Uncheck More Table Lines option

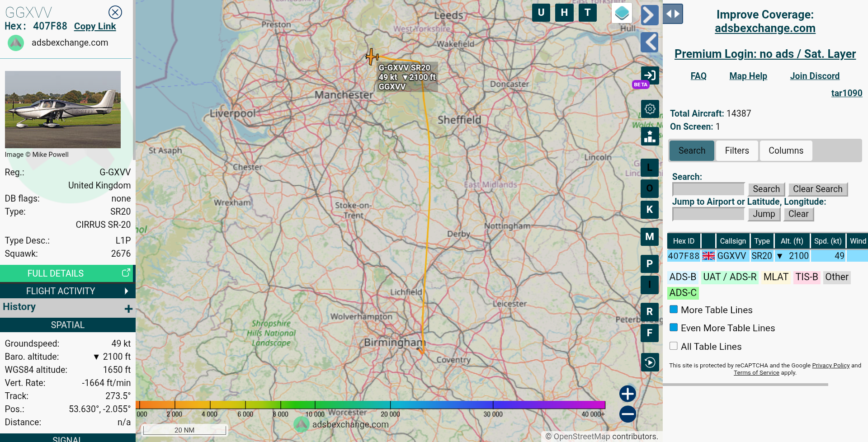point(674,310)
